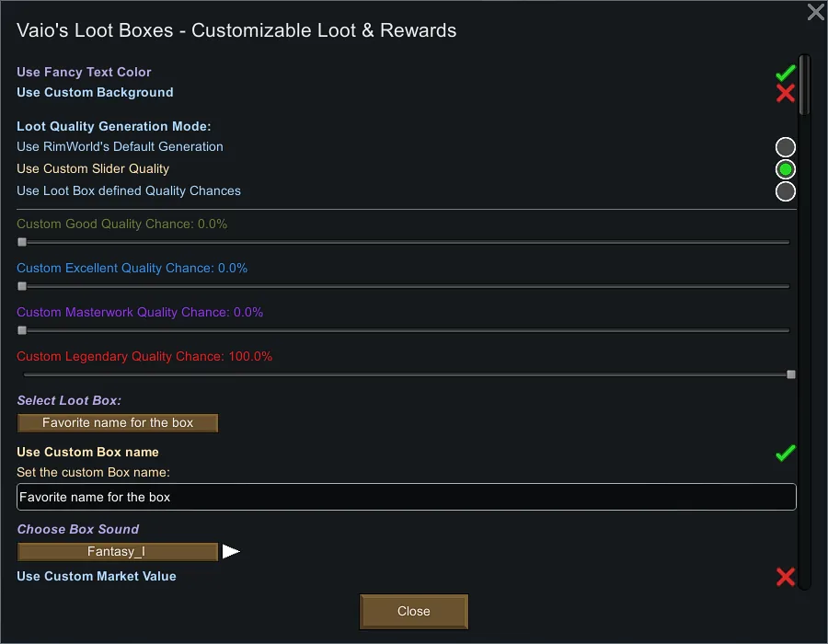Select Use RimWorld's Default Generation radio button

pos(785,147)
